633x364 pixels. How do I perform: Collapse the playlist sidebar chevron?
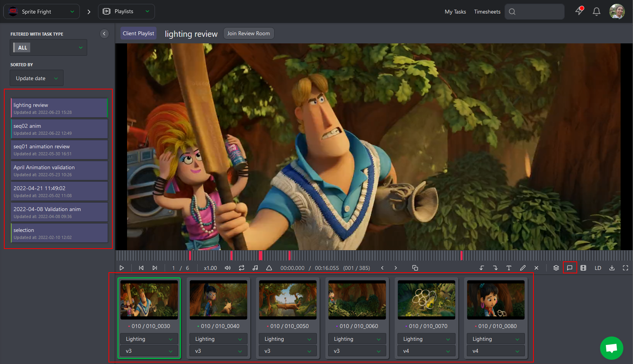click(104, 34)
